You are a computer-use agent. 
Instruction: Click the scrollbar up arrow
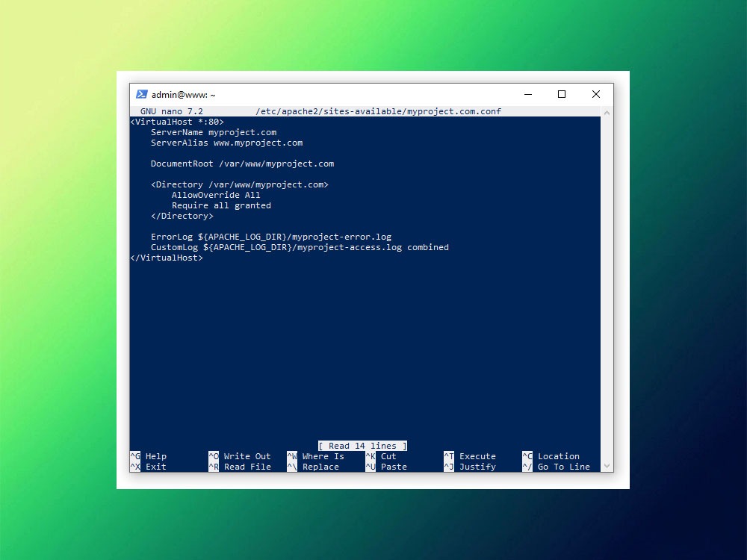click(607, 112)
